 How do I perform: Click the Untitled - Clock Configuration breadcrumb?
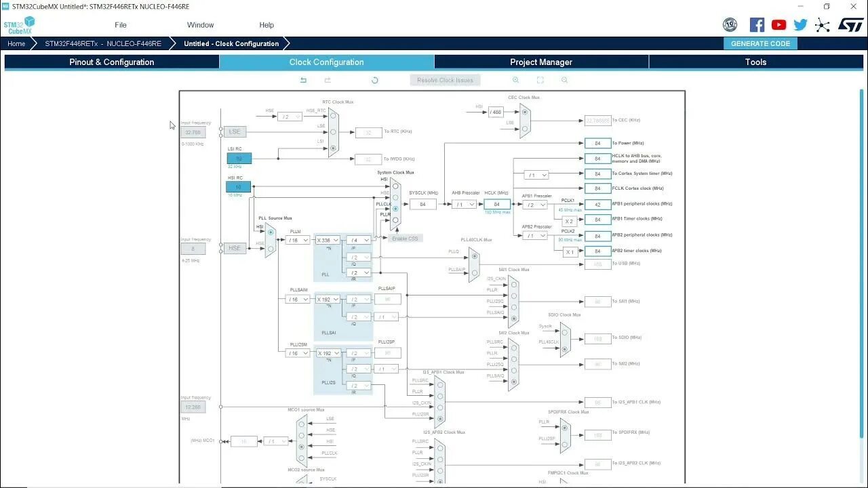point(231,43)
